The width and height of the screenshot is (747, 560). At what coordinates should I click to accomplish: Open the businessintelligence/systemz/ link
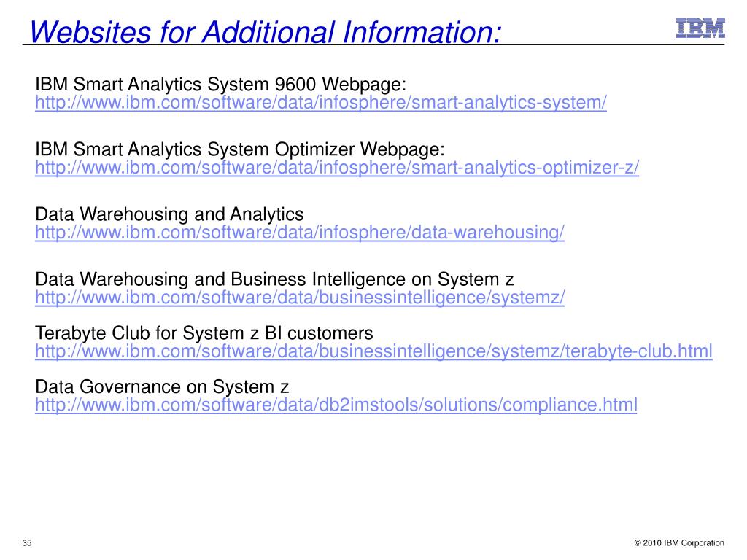[x=300, y=297]
